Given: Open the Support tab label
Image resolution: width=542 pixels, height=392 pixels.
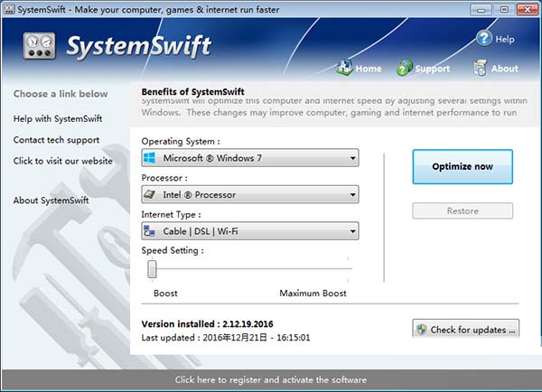Looking at the screenshot, I should pos(433,69).
